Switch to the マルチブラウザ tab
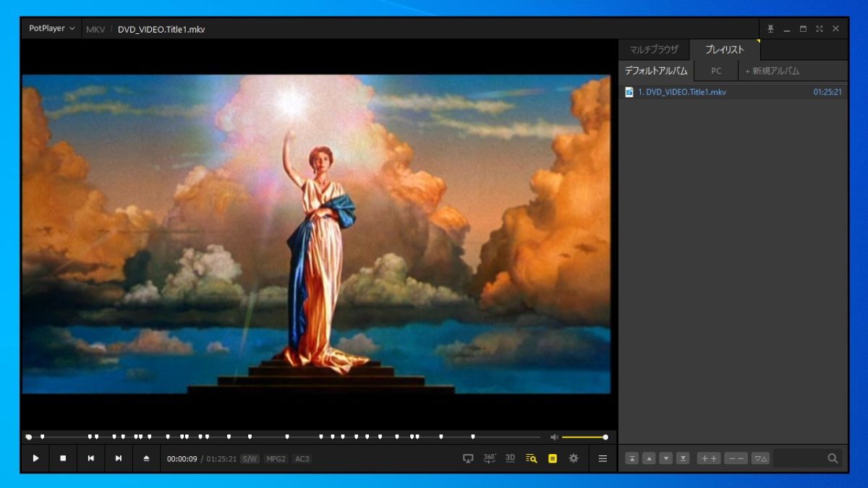The height and width of the screenshot is (488, 868). (654, 50)
